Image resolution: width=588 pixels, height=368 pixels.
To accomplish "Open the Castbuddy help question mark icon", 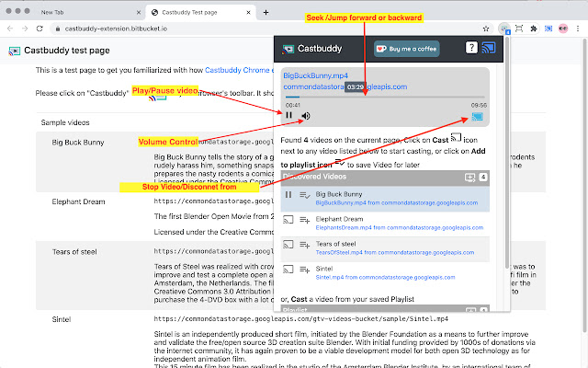I will (x=471, y=48).
